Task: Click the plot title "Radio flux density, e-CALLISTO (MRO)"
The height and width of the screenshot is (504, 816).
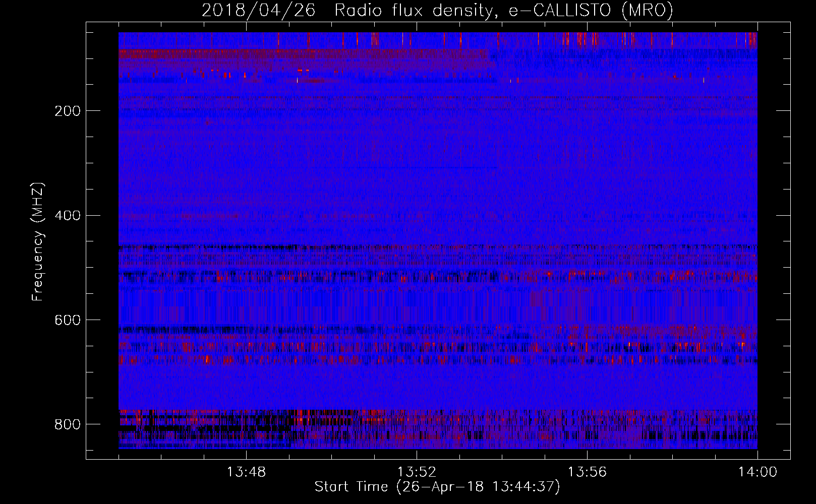Action: tap(504, 11)
